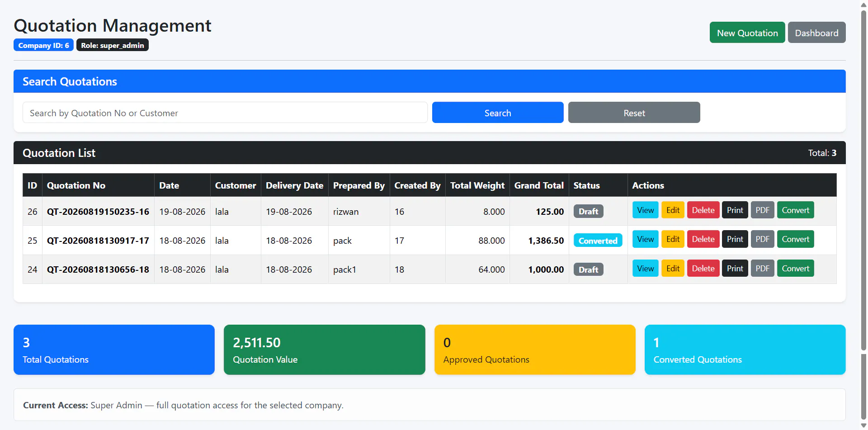
Task: Focus the quotation search input field
Action: [x=225, y=113]
